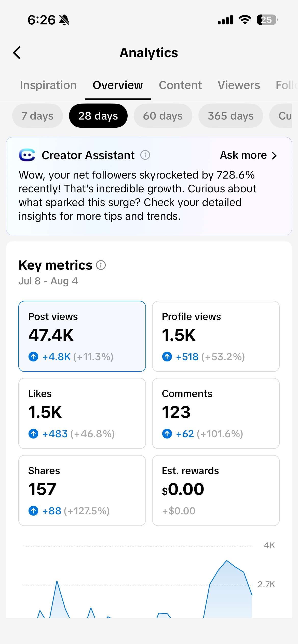Select the 7 days range
Screen dimensions: 298x644
click(37, 116)
